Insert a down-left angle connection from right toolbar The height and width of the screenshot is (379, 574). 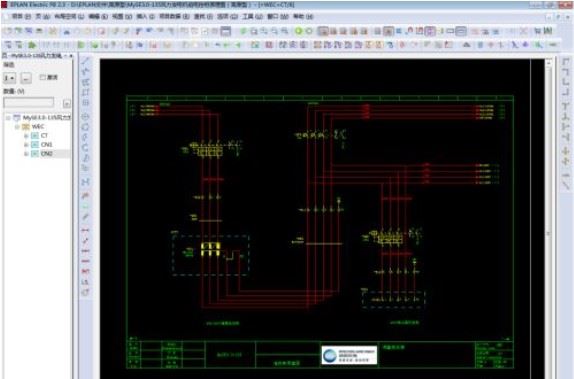[566, 73]
